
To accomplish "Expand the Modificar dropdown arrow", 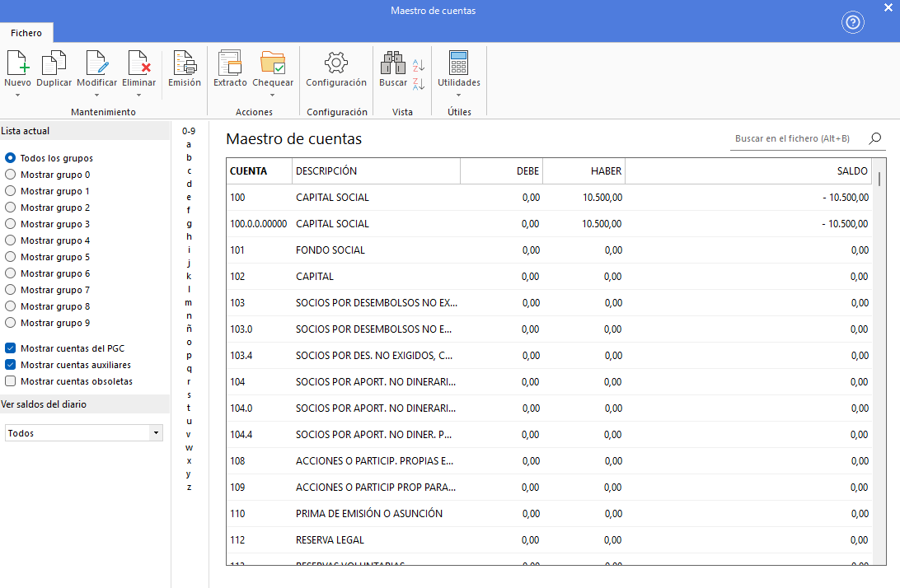I will tap(97, 96).
